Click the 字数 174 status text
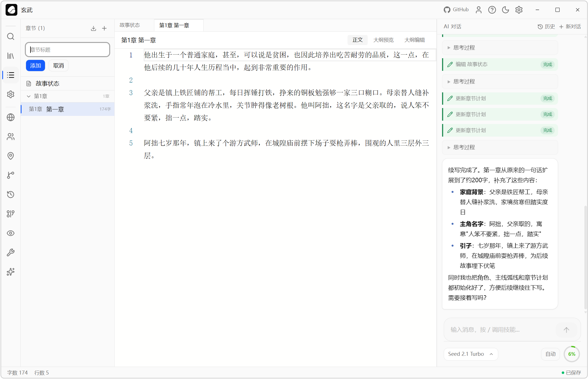Image resolution: width=588 pixels, height=379 pixels. [17, 373]
